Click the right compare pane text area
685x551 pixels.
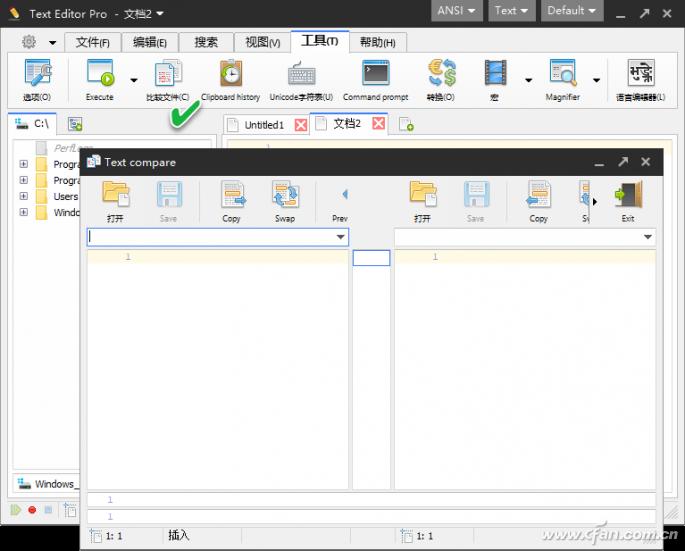click(525, 370)
